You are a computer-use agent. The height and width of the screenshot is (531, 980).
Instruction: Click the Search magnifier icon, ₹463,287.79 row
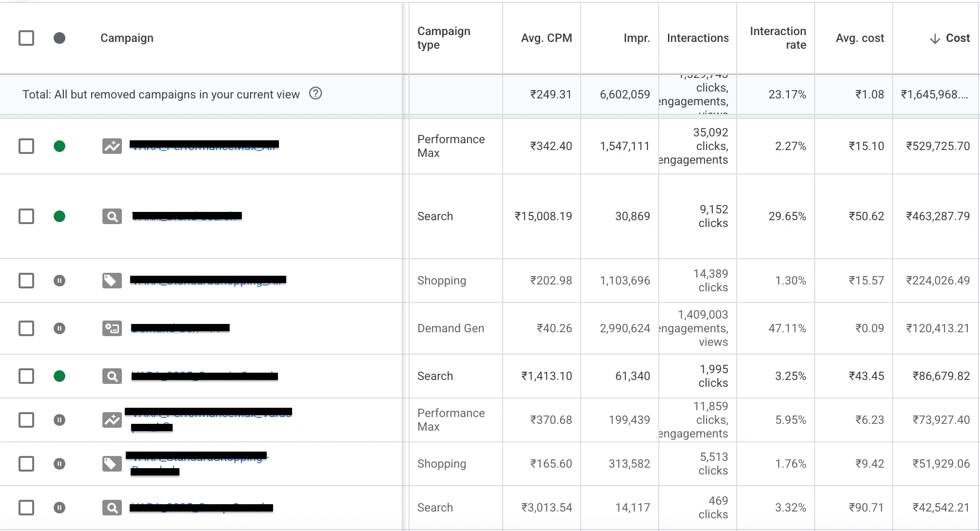click(x=112, y=216)
